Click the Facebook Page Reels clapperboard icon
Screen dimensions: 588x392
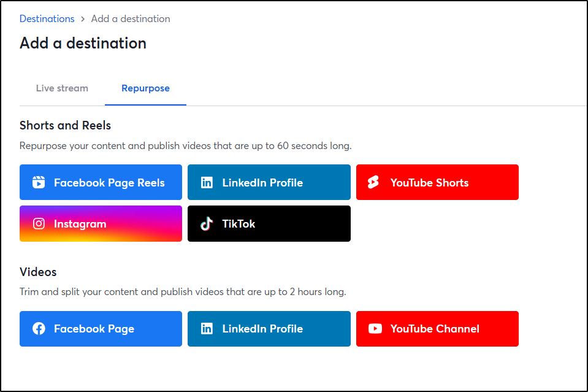[x=39, y=182]
